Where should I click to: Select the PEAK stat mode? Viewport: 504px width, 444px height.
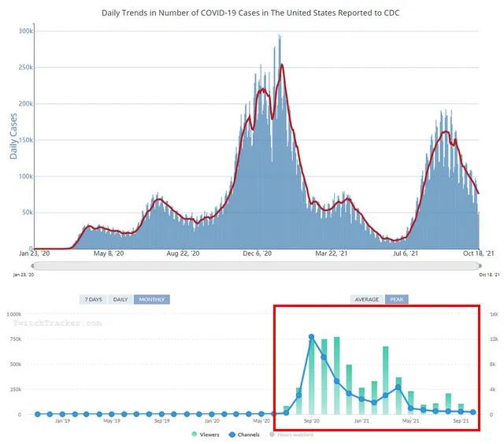[x=396, y=299]
